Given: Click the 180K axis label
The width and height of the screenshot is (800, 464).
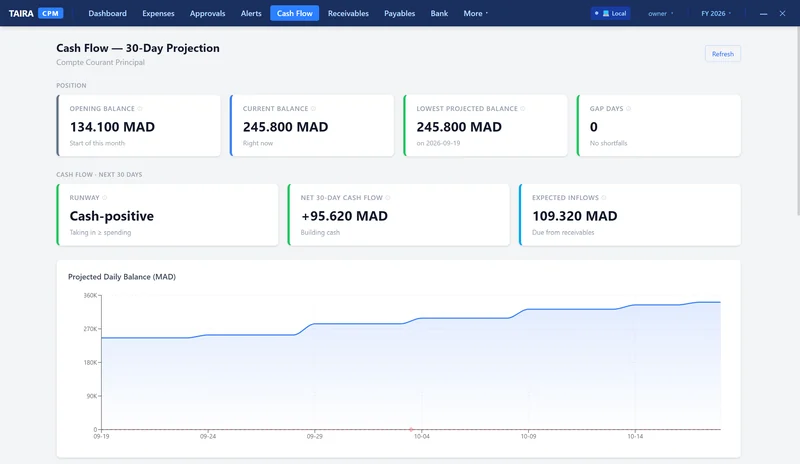Looking at the screenshot, I should [90, 362].
